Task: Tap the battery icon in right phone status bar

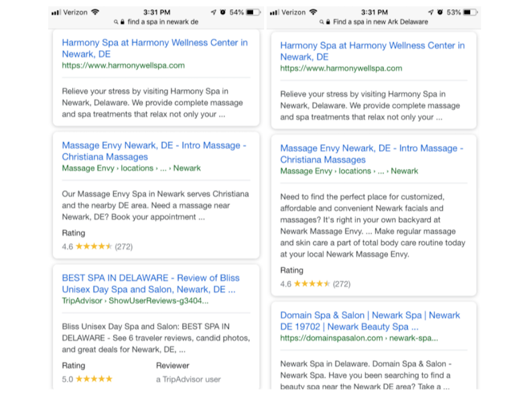Action: pyautogui.click(x=471, y=12)
